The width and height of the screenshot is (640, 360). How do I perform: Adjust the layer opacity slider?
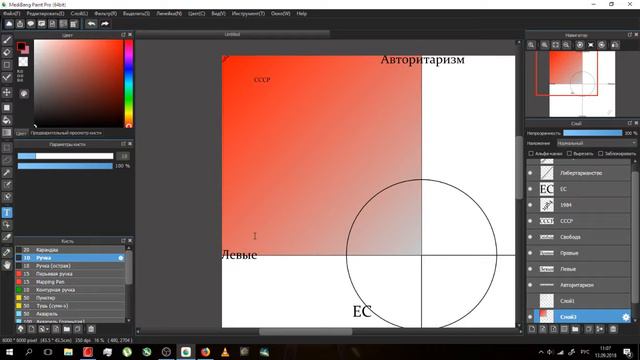pyautogui.click(x=593, y=133)
